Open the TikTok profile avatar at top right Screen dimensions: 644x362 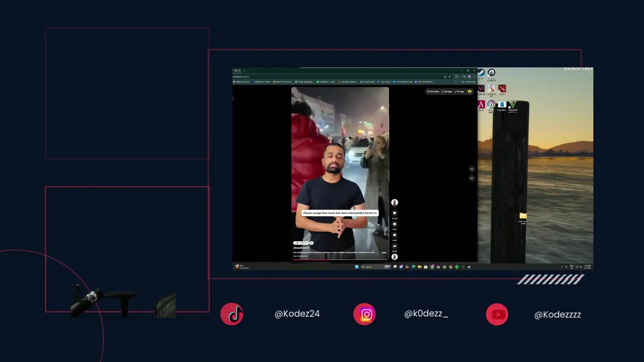(469, 92)
